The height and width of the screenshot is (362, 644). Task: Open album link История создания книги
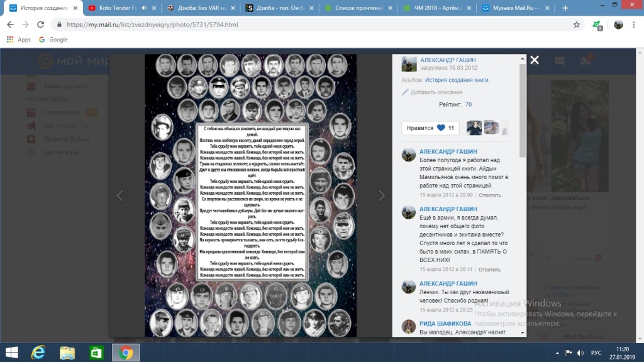pyautogui.click(x=457, y=80)
